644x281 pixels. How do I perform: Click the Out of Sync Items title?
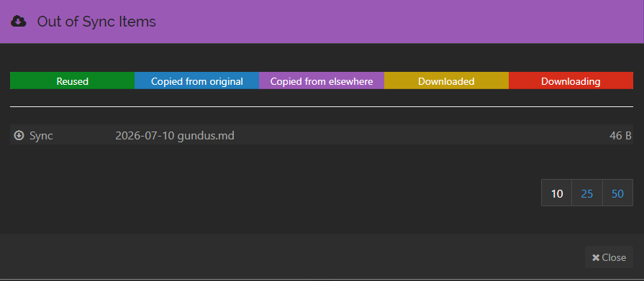tap(96, 22)
